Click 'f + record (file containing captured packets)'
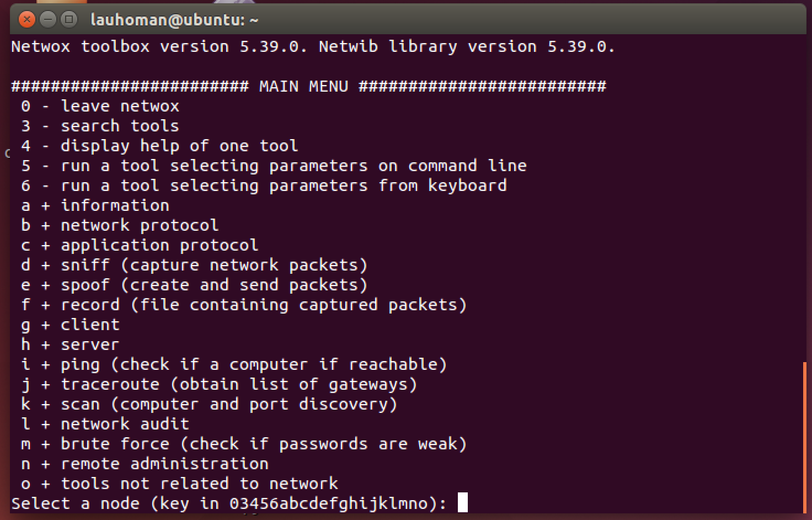Viewport: 812px width, 520px height. (244, 305)
